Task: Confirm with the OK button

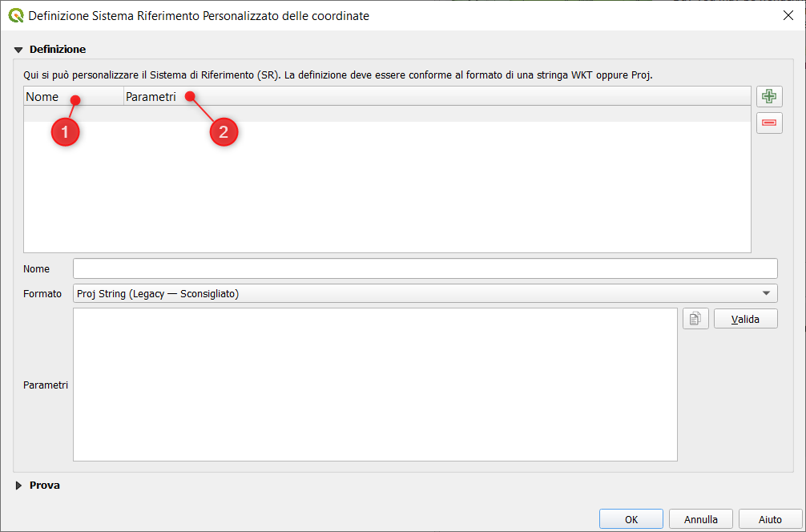Action: (x=631, y=519)
